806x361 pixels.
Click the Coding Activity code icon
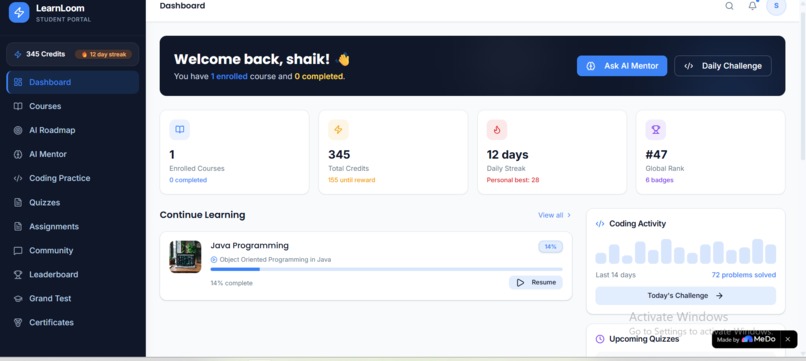600,224
